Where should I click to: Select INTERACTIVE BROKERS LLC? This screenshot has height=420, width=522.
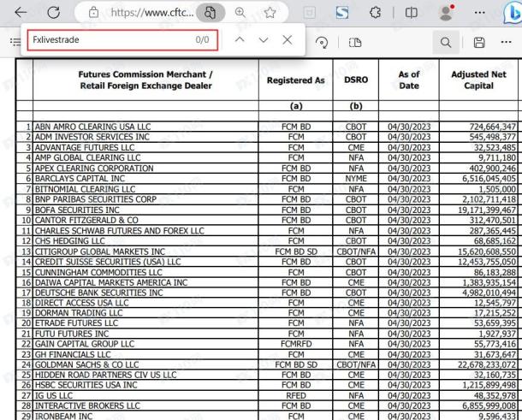[87, 406]
